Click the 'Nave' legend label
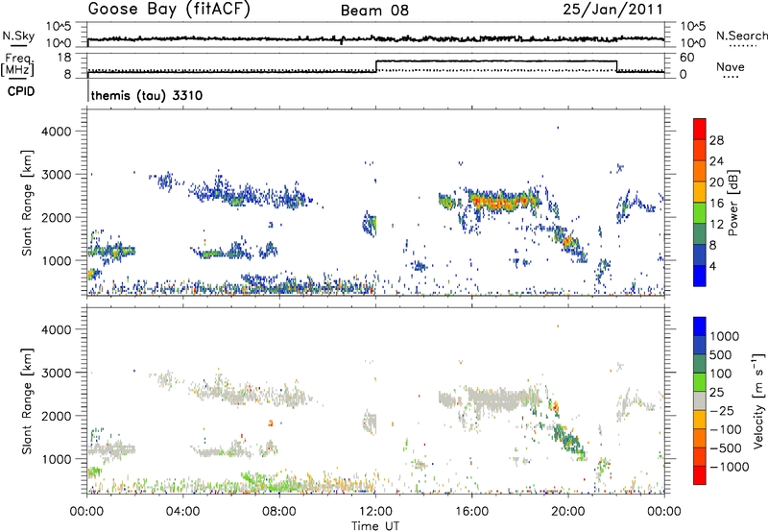Screen dimensions: 768x532 [731, 66]
